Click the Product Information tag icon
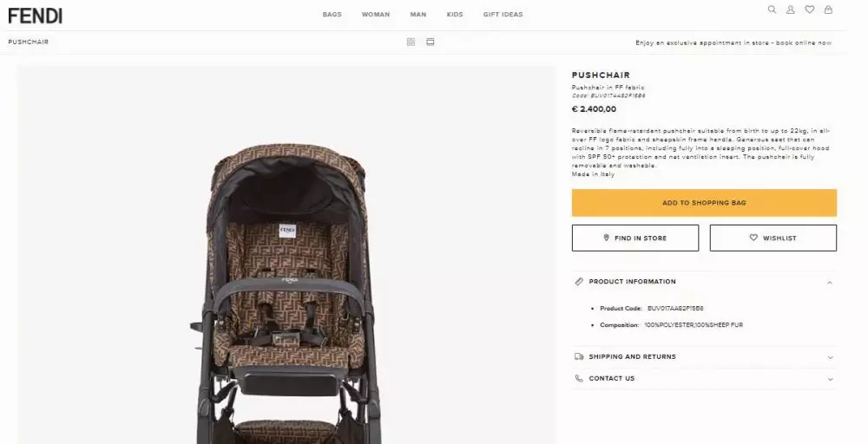This screenshot has width=868, height=444. tap(579, 282)
